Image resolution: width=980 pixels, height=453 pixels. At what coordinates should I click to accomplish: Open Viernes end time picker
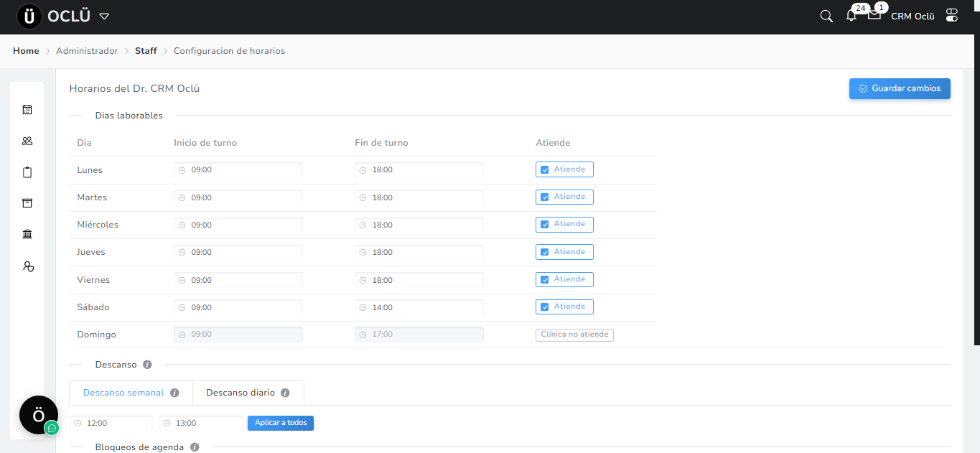(419, 280)
